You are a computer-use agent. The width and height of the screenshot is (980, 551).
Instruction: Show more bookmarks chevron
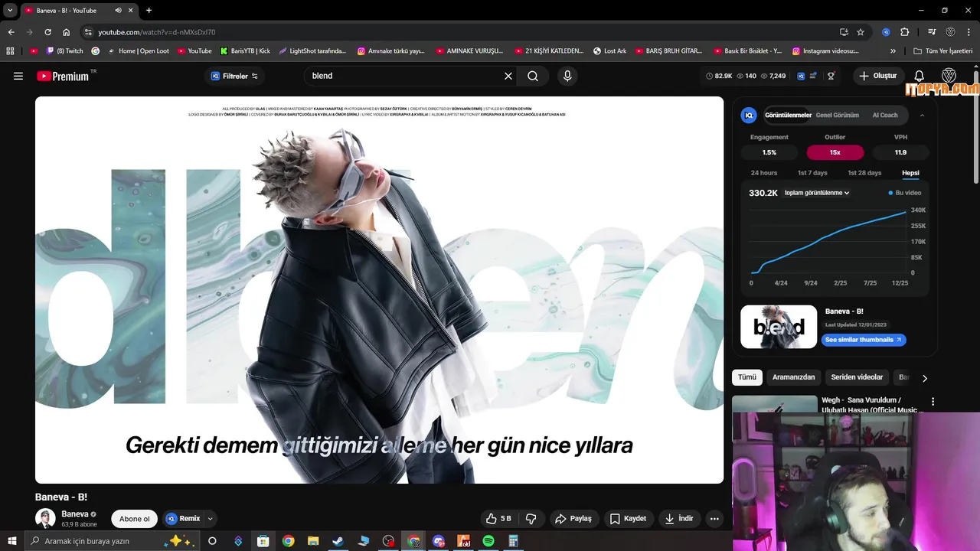click(893, 51)
